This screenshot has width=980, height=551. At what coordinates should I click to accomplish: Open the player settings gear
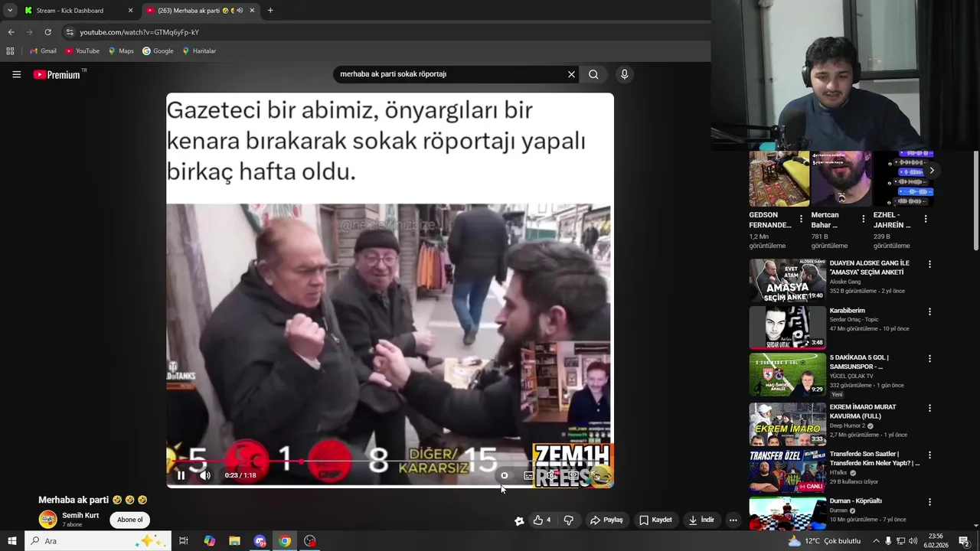(550, 475)
